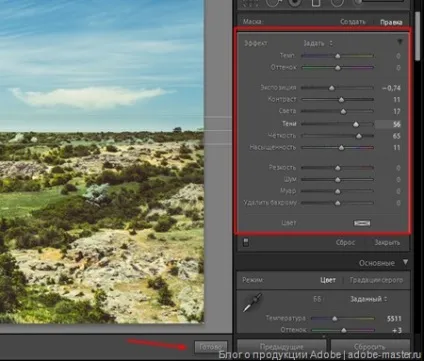Click the Насыщенность value 11
Viewport: 424px width, 361px height.
coord(396,148)
